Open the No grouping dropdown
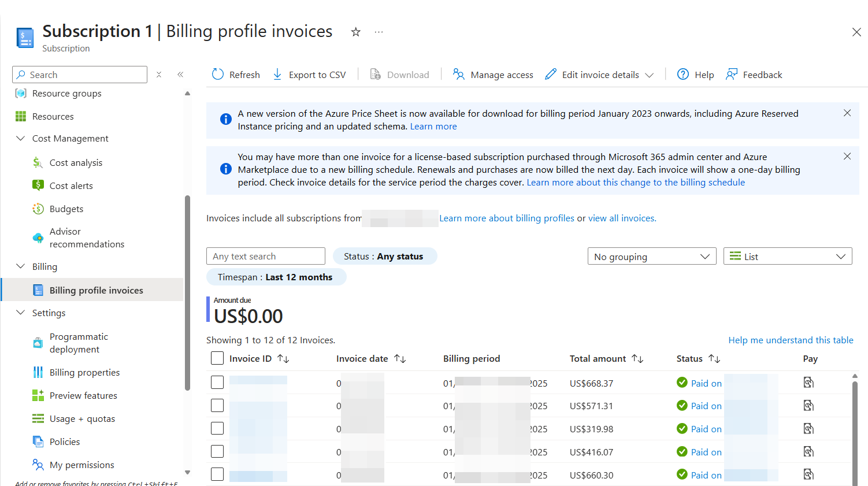This screenshot has width=868, height=486. pos(652,256)
